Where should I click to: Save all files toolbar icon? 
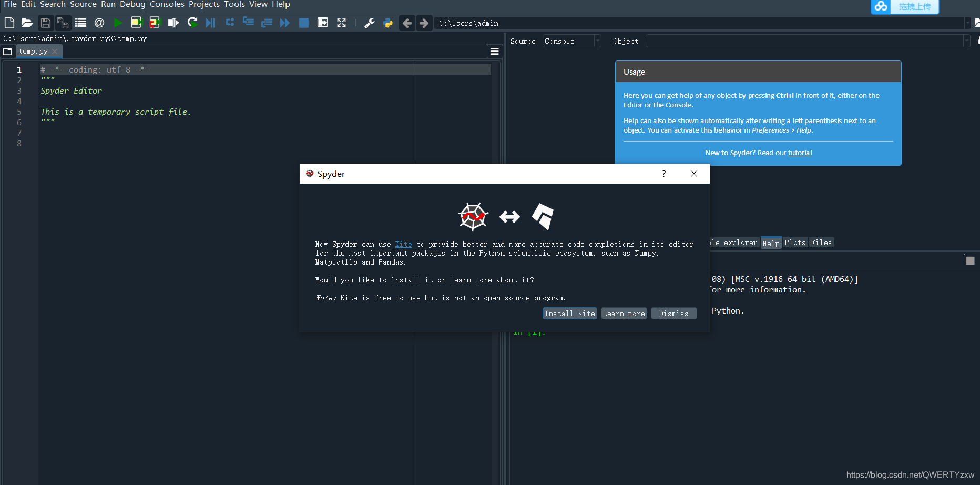coord(63,23)
